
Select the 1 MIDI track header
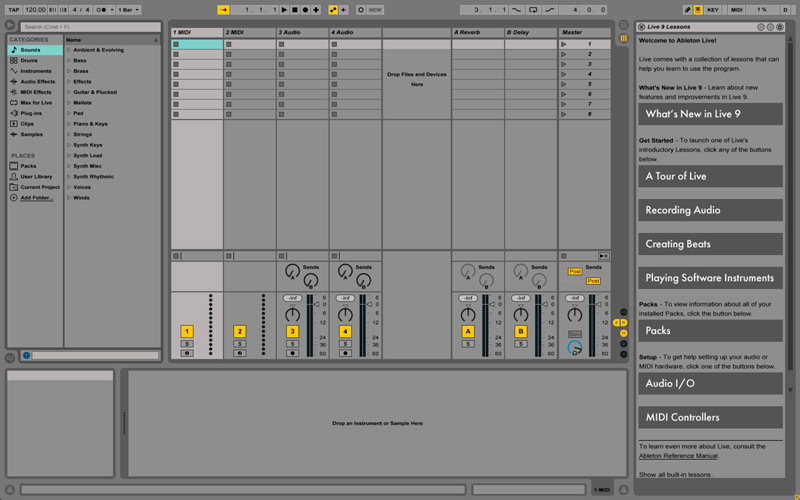click(197, 32)
